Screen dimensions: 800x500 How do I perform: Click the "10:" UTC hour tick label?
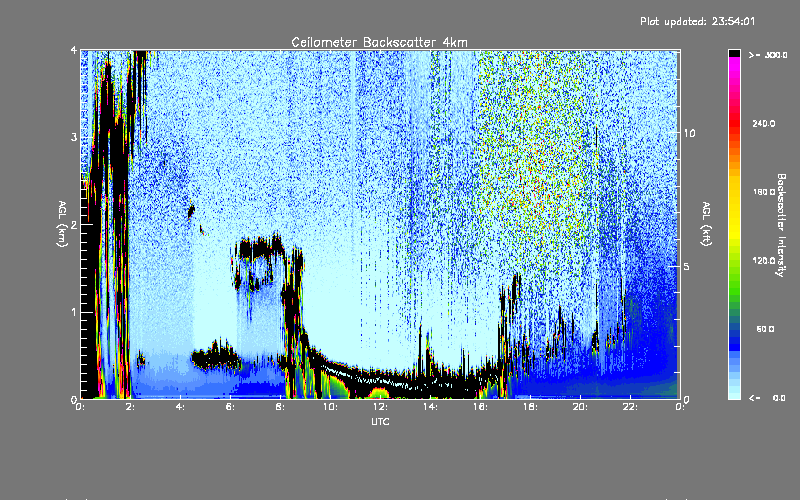click(330, 407)
